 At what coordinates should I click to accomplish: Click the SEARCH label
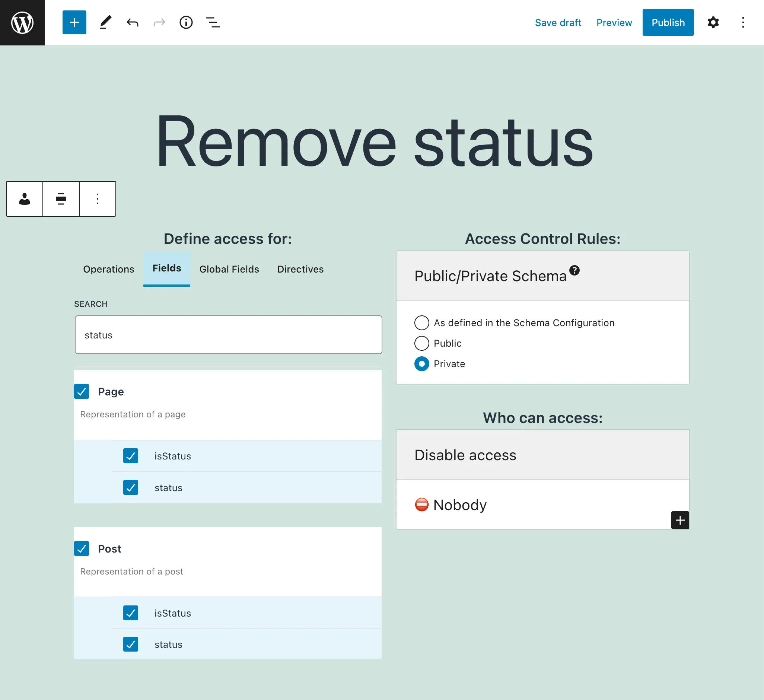tap(91, 304)
